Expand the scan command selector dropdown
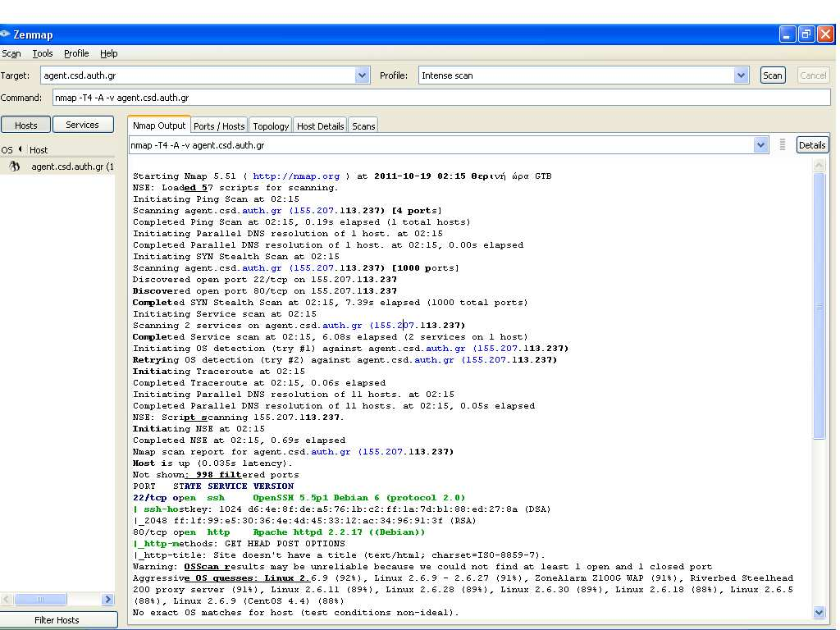Screen dimensions: 840x630 point(760,145)
